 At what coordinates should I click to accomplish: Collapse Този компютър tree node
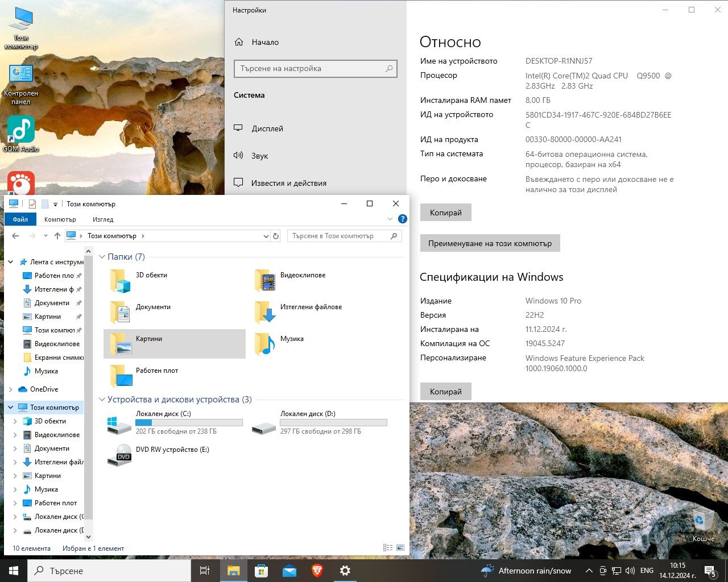click(x=11, y=408)
